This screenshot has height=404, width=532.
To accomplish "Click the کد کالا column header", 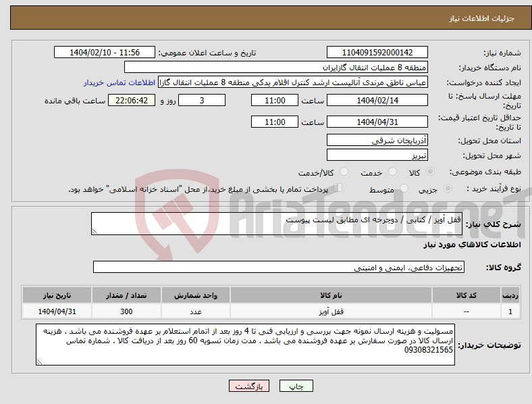I will pos(467,295).
